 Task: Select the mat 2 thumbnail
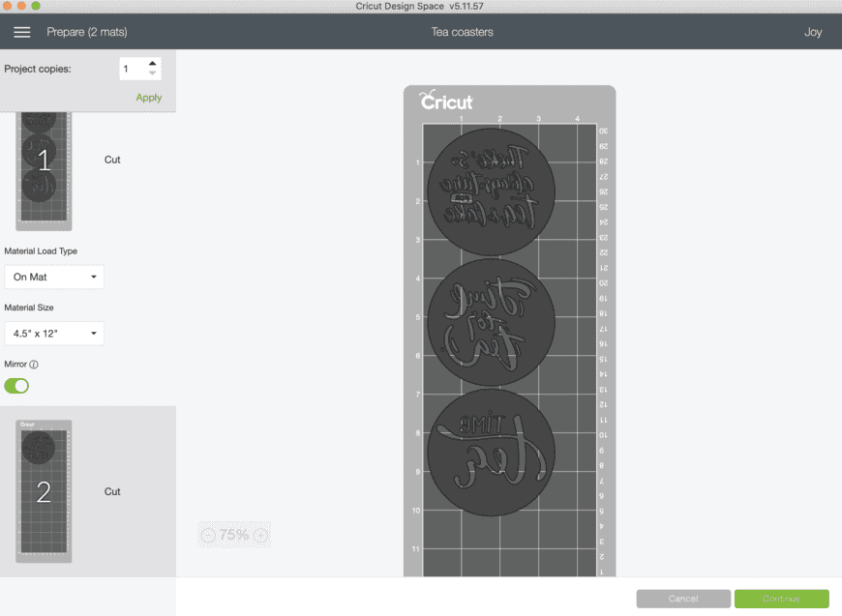tap(44, 491)
